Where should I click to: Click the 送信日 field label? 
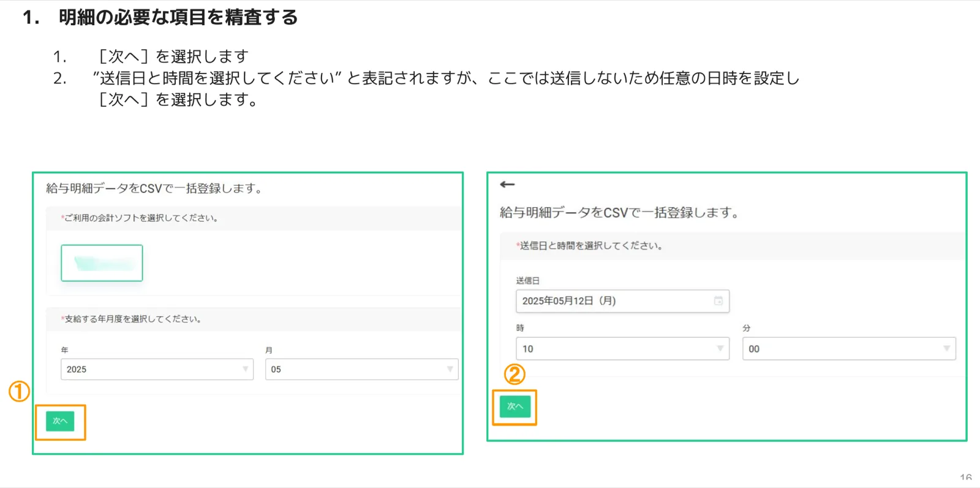527,281
